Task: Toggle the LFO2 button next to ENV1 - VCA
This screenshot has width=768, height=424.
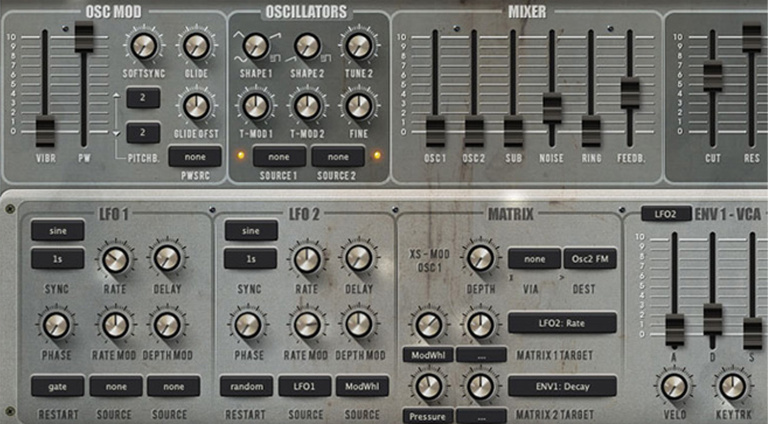Action: 665,213
